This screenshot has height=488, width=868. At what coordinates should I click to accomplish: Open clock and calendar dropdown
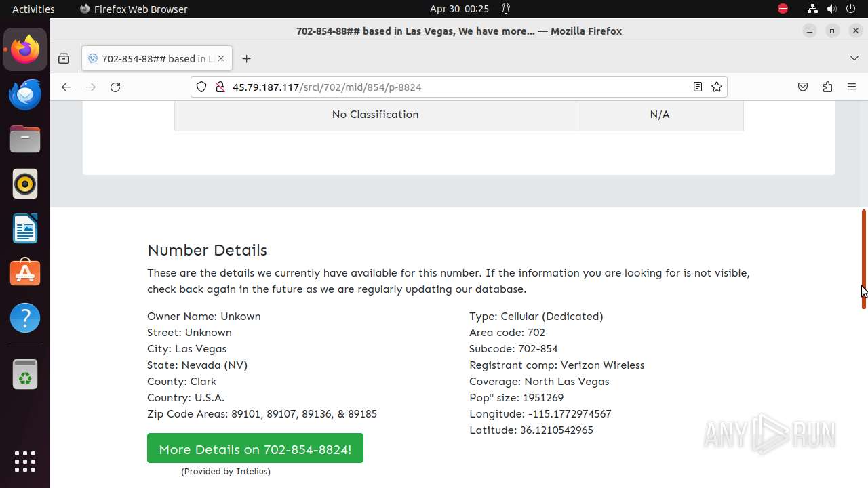click(459, 9)
